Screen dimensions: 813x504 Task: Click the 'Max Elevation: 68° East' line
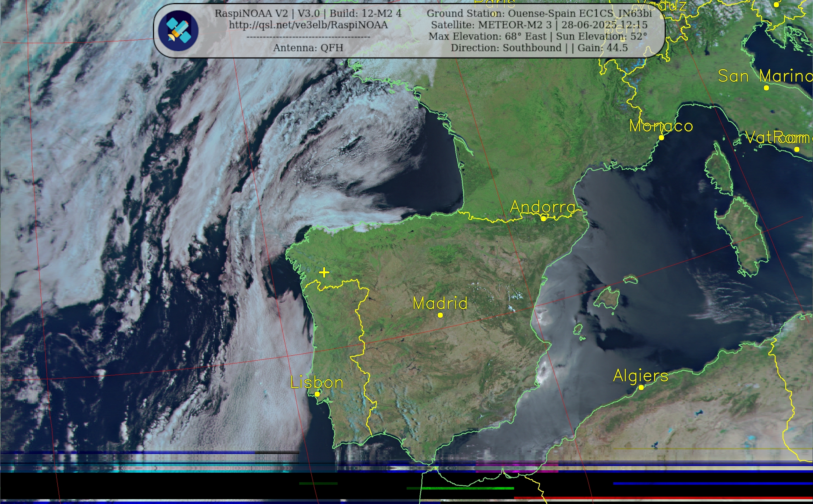[x=538, y=36]
